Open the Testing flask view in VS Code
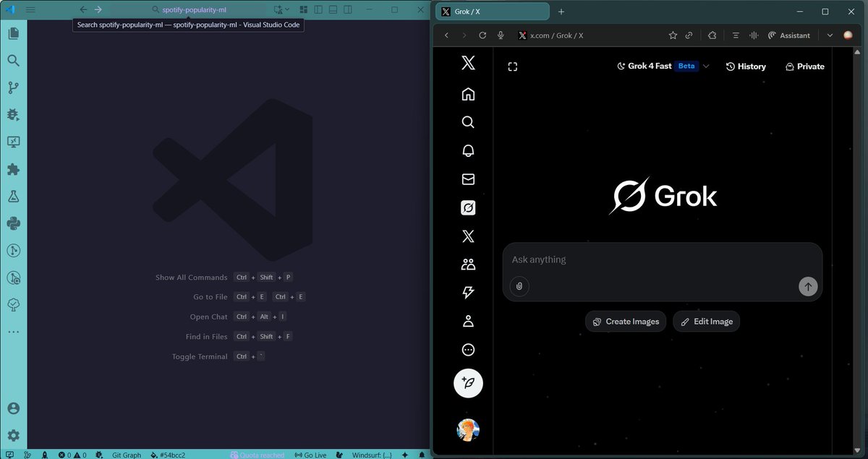The height and width of the screenshot is (459, 868). (x=13, y=196)
